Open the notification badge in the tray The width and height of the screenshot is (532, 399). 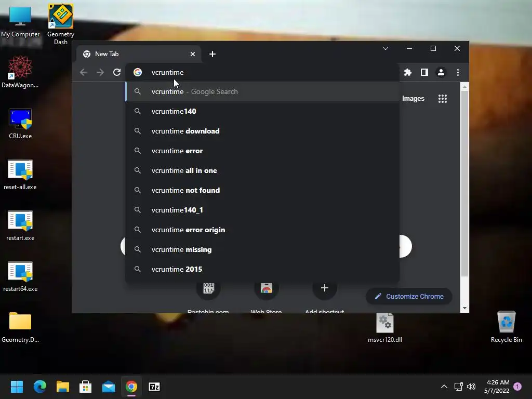pos(517,387)
